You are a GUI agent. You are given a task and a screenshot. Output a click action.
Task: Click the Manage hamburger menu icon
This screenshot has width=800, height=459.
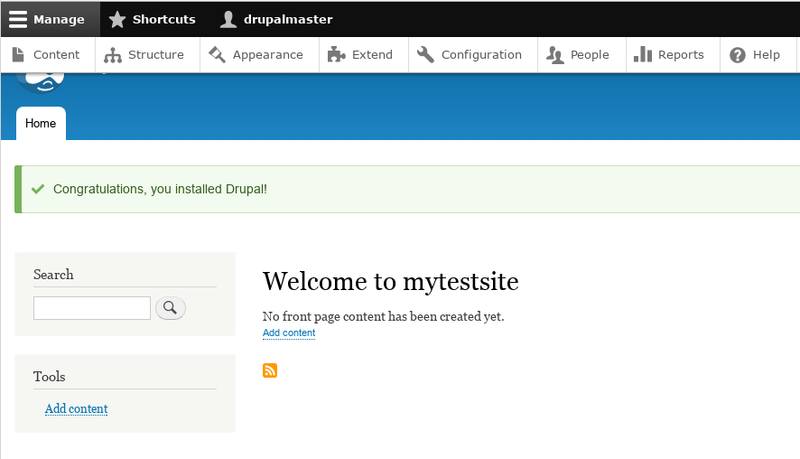click(18, 19)
